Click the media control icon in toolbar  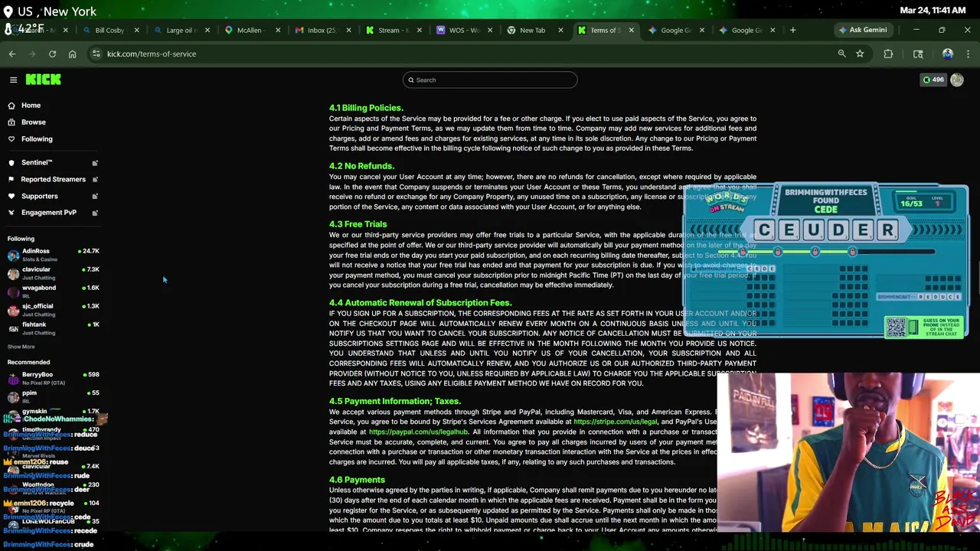coord(918,54)
